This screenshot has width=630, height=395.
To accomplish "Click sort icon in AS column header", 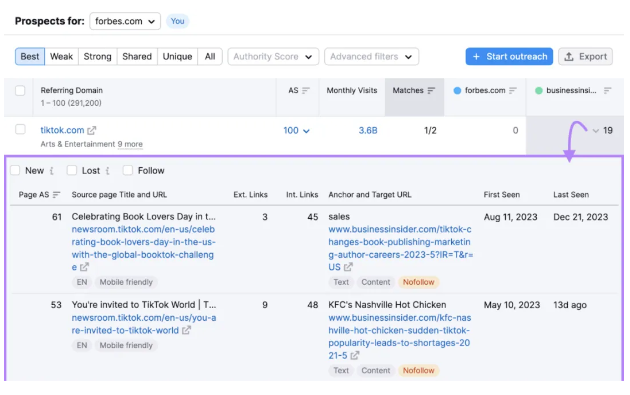I will (306, 90).
